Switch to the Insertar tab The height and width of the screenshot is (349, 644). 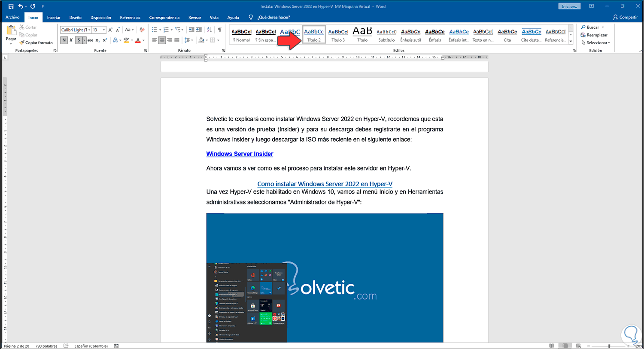pyautogui.click(x=54, y=18)
